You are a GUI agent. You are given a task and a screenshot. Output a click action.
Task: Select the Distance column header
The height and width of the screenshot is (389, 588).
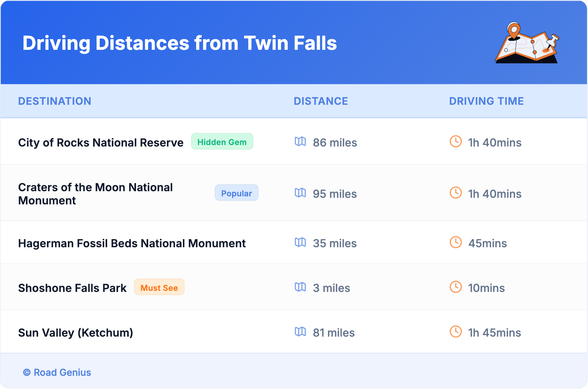[321, 101]
